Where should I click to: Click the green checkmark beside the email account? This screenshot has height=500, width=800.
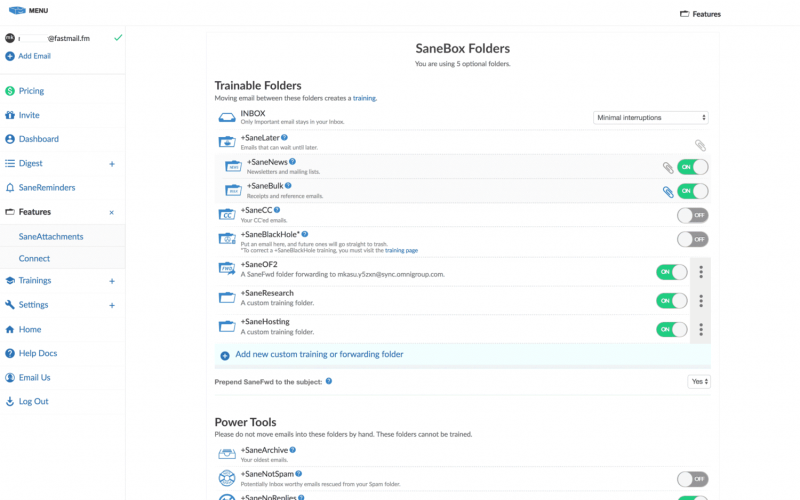click(x=118, y=38)
